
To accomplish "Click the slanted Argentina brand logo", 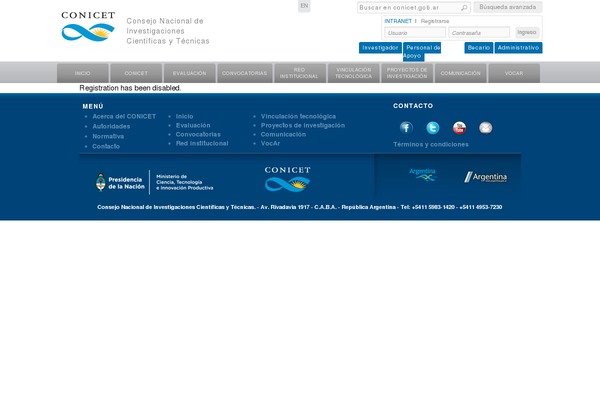I will point(485,177).
